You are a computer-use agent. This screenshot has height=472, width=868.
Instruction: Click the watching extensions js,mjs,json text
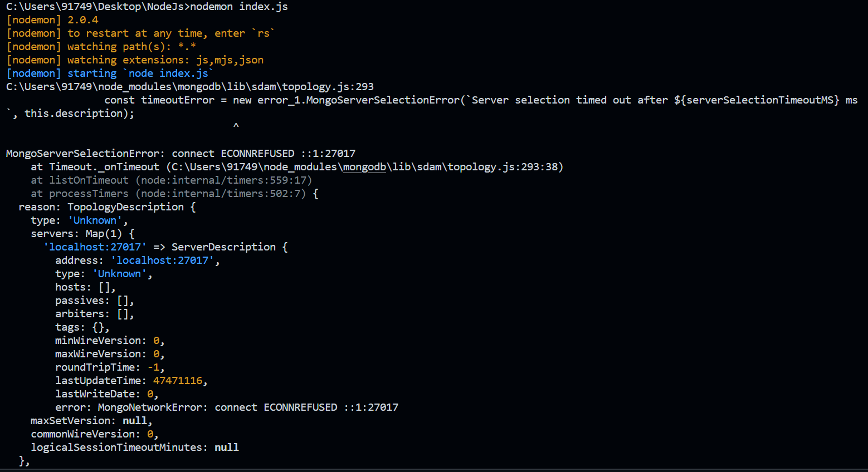[x=230, y=60]
